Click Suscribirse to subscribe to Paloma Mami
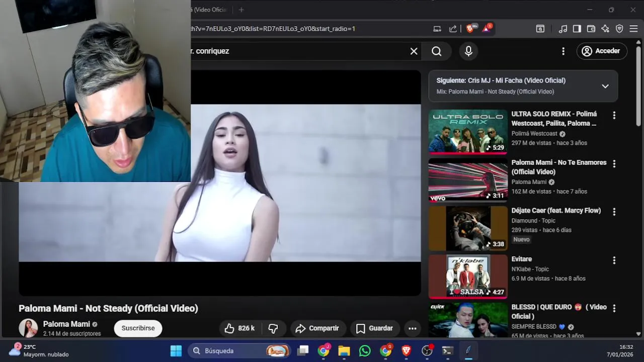 pyautogui.click(x=138, y=328)
